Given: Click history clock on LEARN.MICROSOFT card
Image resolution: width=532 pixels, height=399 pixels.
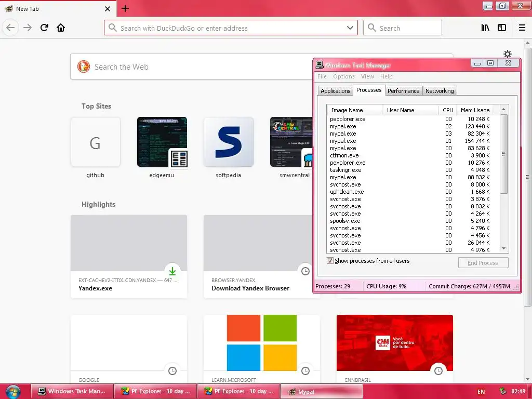Looking at the screenshot, I should coord(305,370).
